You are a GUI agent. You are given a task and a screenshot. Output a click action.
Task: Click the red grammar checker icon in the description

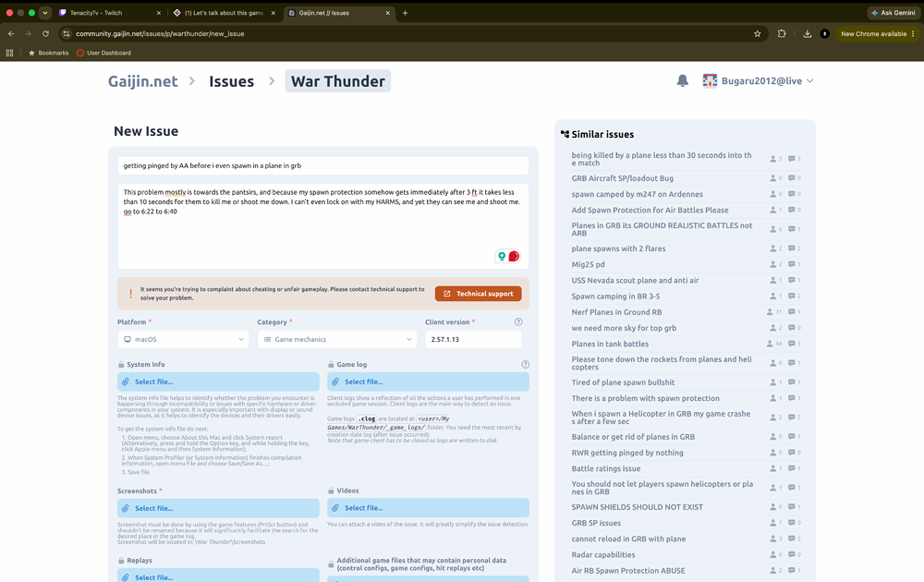coord(514,256)
